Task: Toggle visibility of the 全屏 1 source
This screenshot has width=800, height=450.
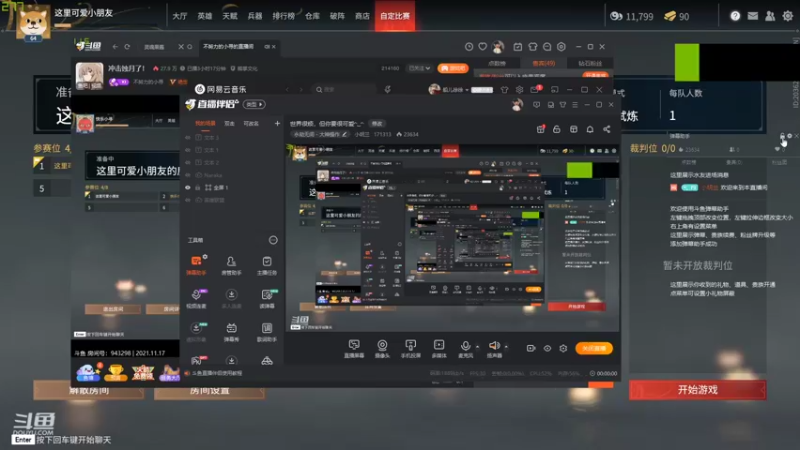Action: tap(188, 188)
